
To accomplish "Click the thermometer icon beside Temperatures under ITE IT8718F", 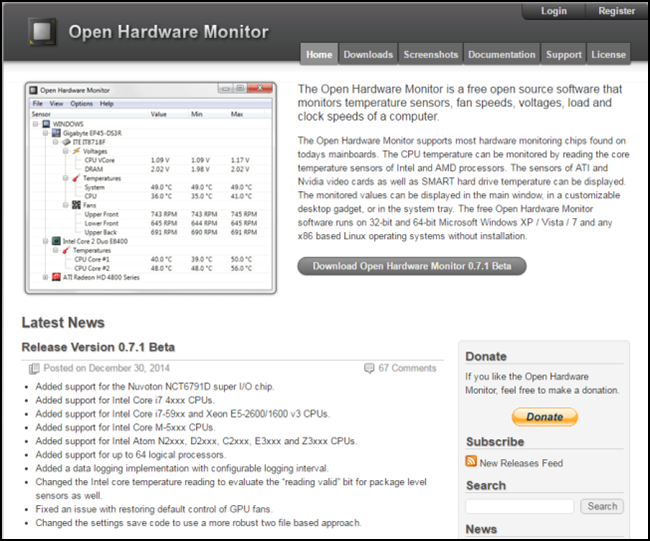I will pos(76,178).
